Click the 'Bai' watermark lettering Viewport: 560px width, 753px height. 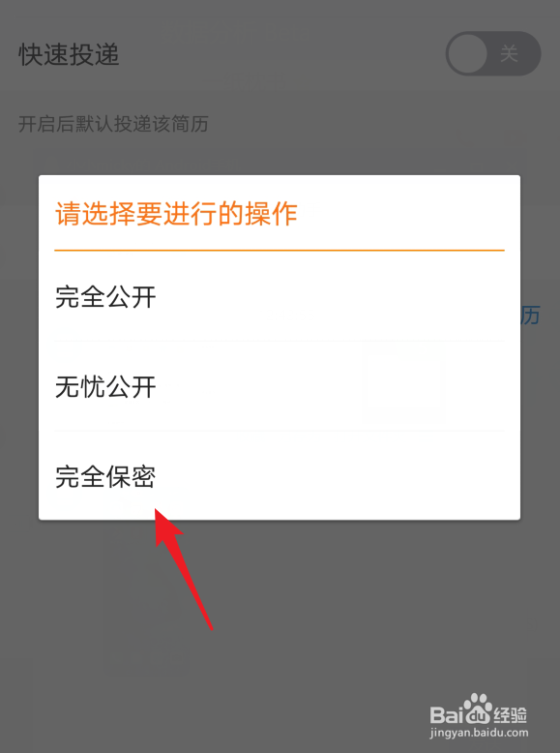444,715
